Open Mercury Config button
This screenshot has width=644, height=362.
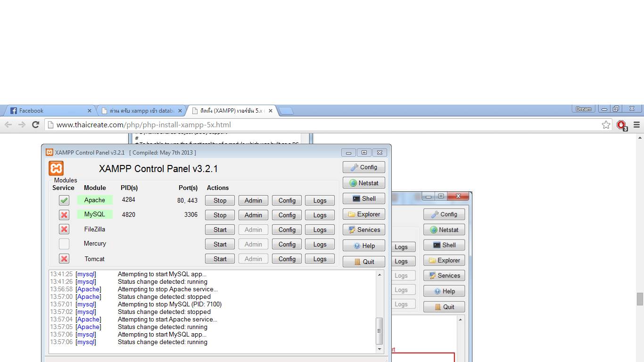tap(287, 244)
